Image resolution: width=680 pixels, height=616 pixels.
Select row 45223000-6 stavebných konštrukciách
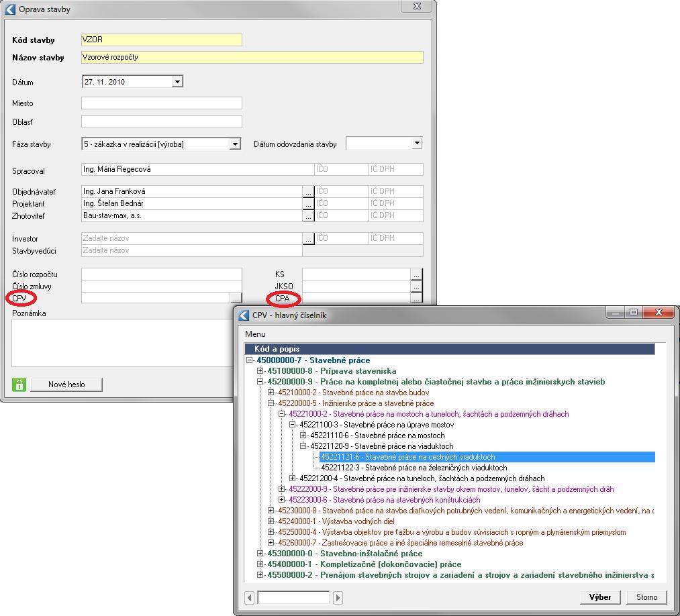coord(384,500)
